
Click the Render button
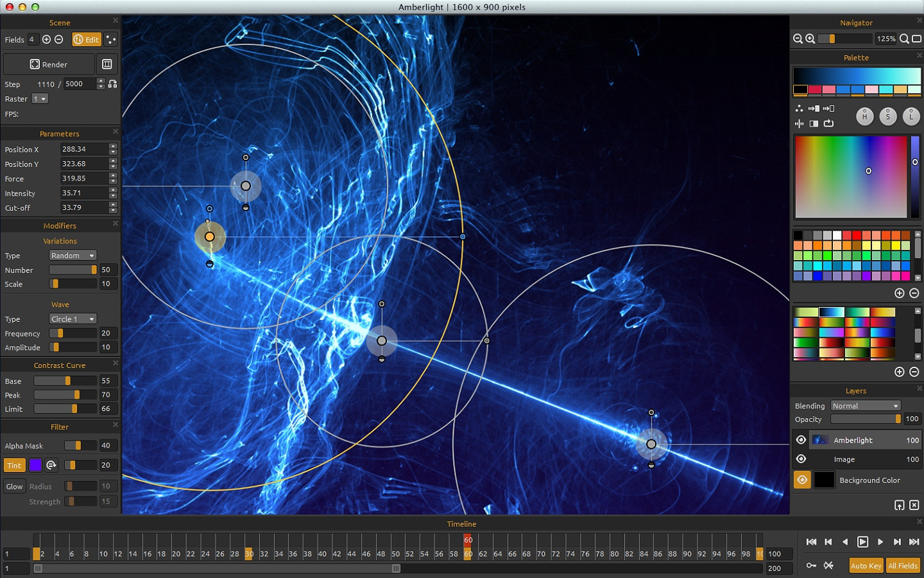point(49,64)
